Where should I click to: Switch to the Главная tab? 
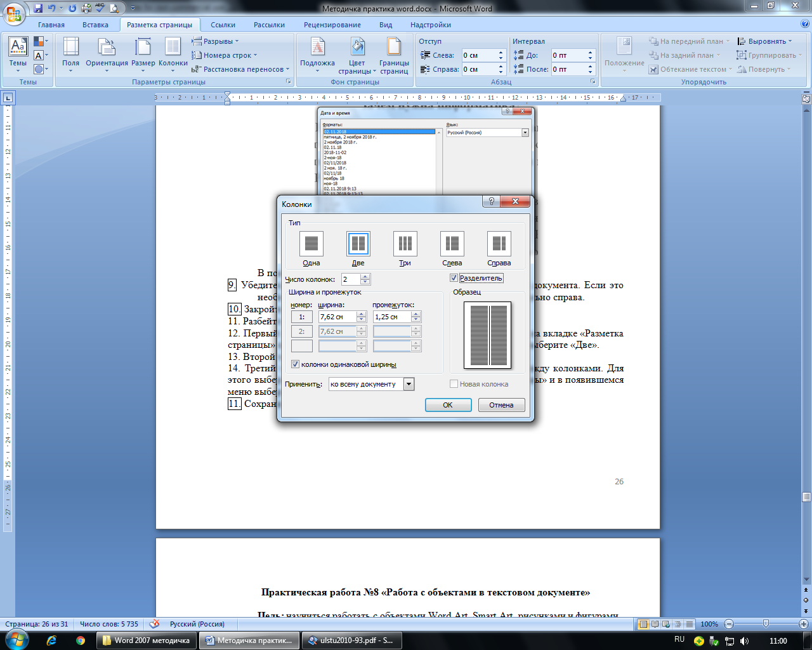pyautogui.click(x=51, y=25)
